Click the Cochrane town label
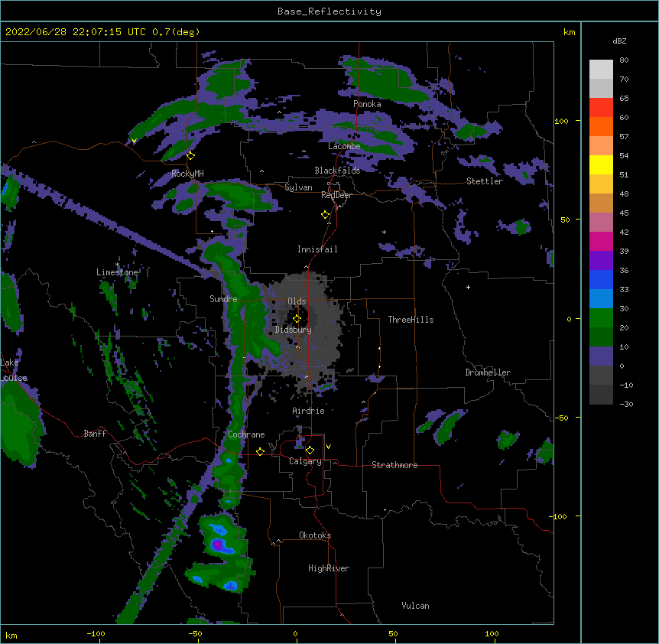The width and height of the screenshot is (659, 644). 246,434
